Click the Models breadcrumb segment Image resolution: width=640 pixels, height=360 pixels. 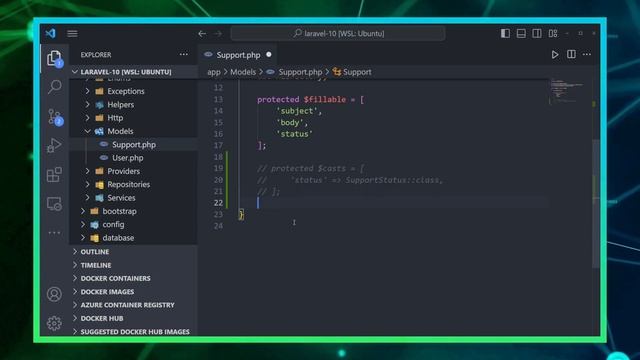(x=243, y=72)
